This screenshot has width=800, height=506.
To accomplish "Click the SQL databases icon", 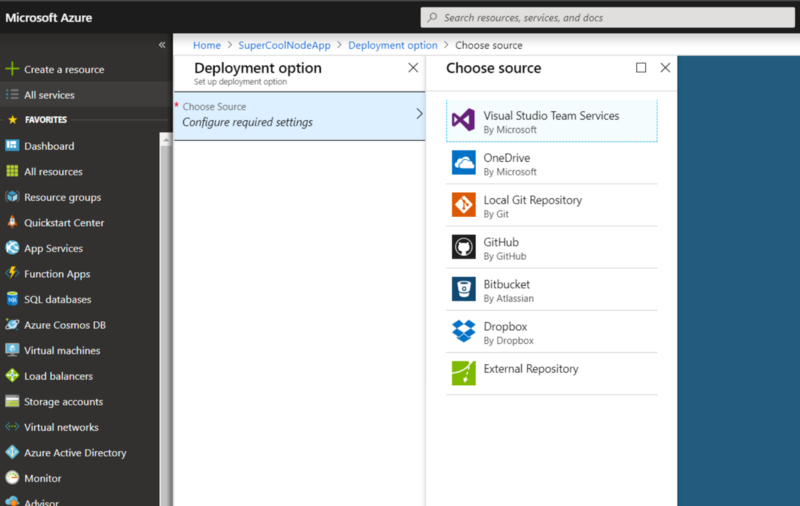I will tap(12, 299).
